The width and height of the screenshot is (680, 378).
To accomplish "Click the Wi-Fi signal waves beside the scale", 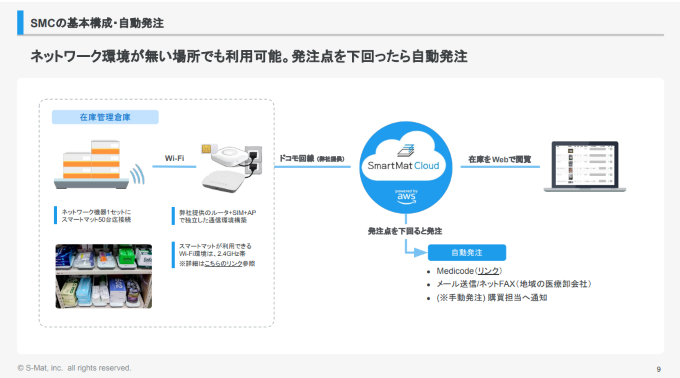I will click(137, 174).
